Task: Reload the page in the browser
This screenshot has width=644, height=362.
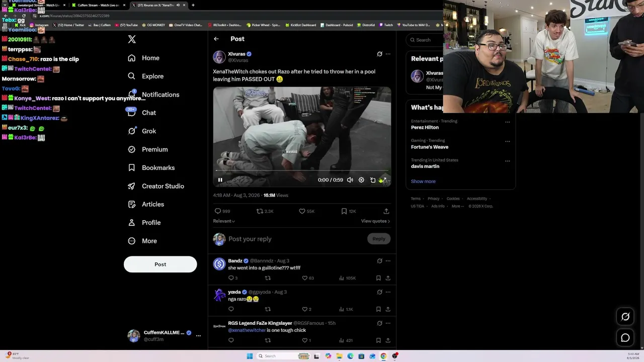Action: tap(23, 16)
